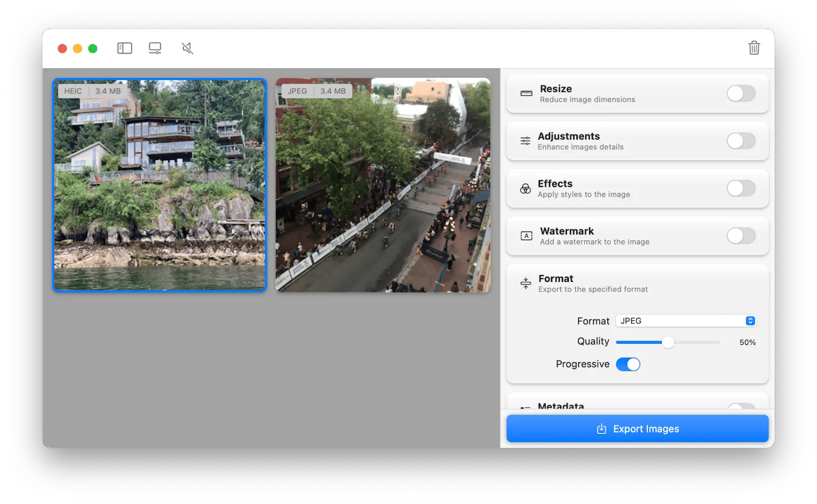Click the Adjustments heading text

tap(568, 136)
